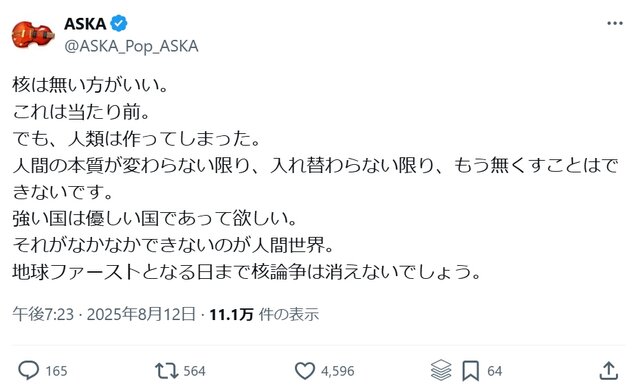Click the 64 bookmarks count
640x386 pixels.
[494, 371]
